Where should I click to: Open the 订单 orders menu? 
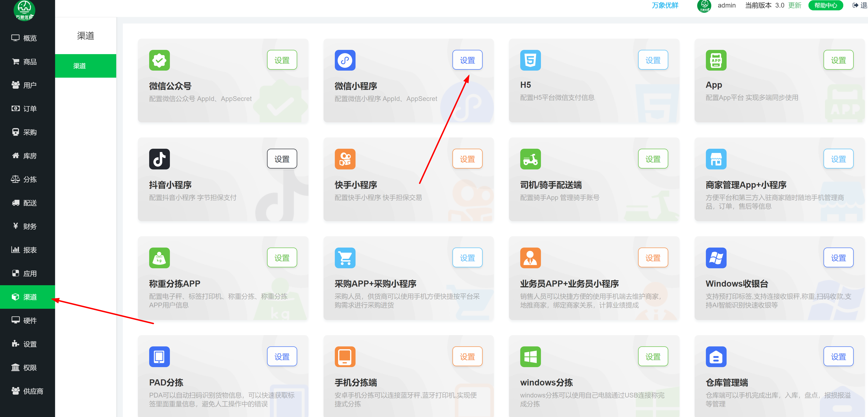(x=27, y=108)
